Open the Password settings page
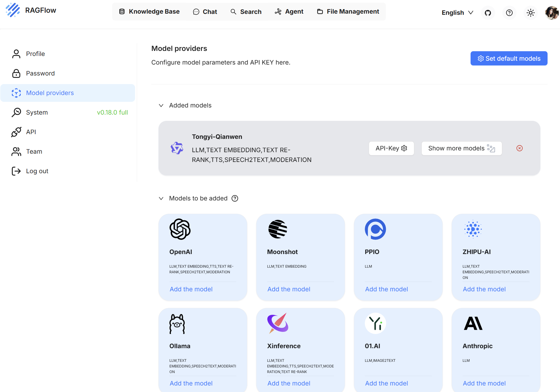 tap(68, 73)
